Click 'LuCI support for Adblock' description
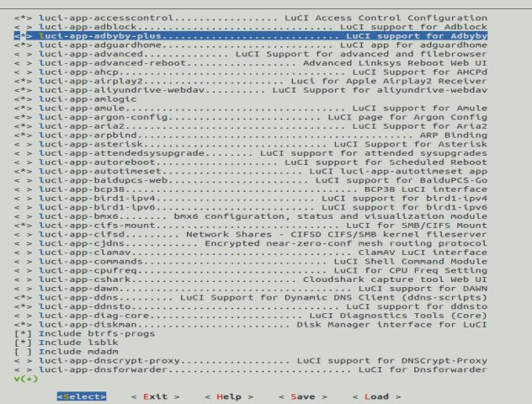Image resolution: width=532 pixels, height=404 pixels. (x=413, y=27)
